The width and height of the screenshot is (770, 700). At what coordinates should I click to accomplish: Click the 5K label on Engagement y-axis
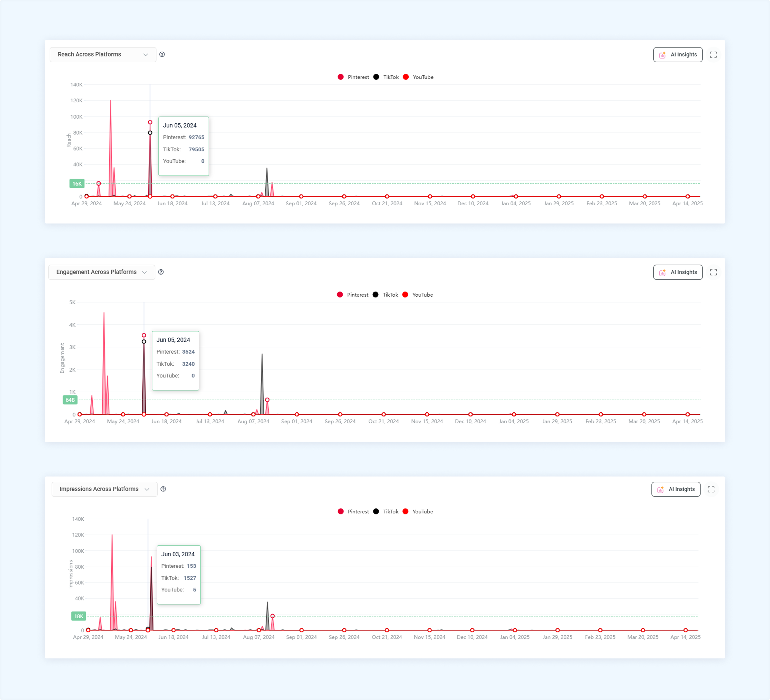tap(72, 303)
